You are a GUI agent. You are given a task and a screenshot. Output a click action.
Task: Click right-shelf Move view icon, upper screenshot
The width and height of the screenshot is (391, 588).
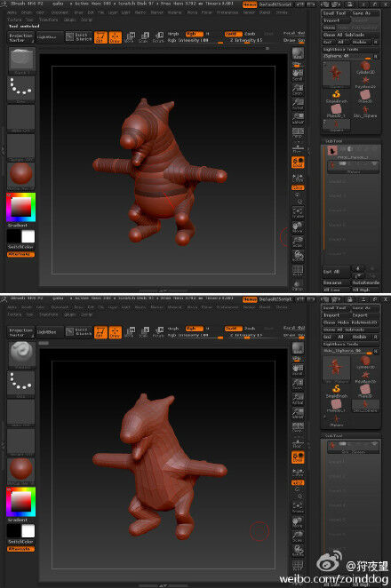click(298, 226)
